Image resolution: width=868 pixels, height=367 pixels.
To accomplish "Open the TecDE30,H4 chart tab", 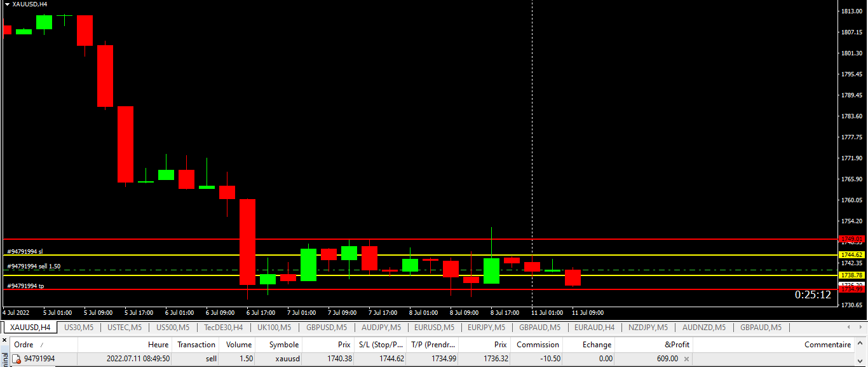I will click(x=223, y=328).
